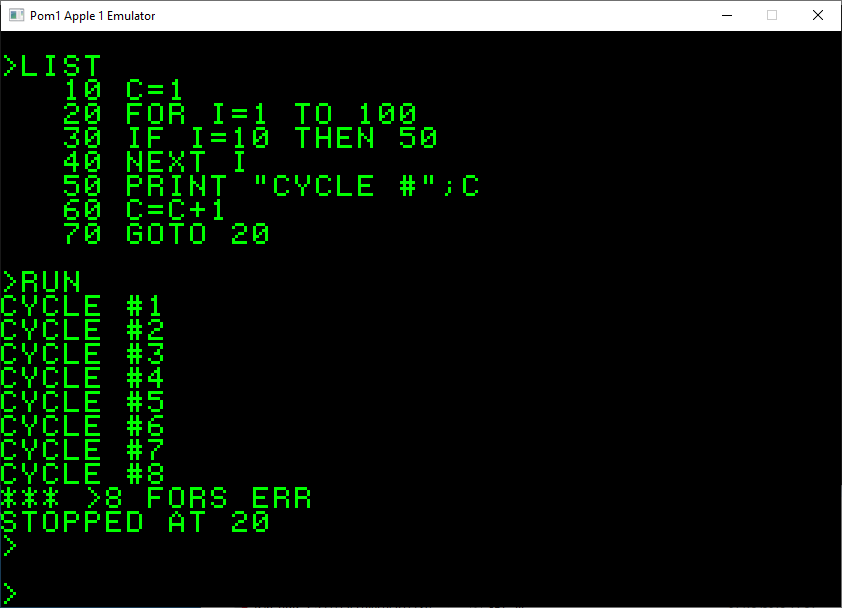Image resolution: width=842 pixels, height=608 pixels.
Task: Click output line 'CYCLE #5'
Action: [x=82, y=401]
